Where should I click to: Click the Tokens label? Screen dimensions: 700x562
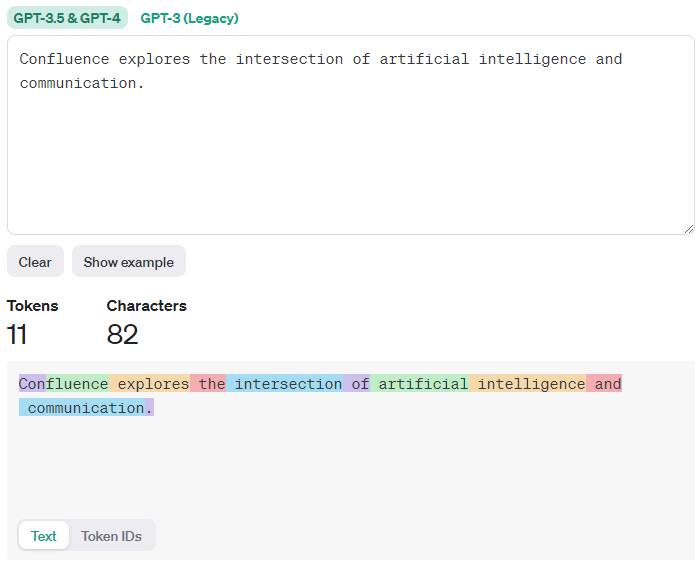pyautogui.click(x=33, y=306)
